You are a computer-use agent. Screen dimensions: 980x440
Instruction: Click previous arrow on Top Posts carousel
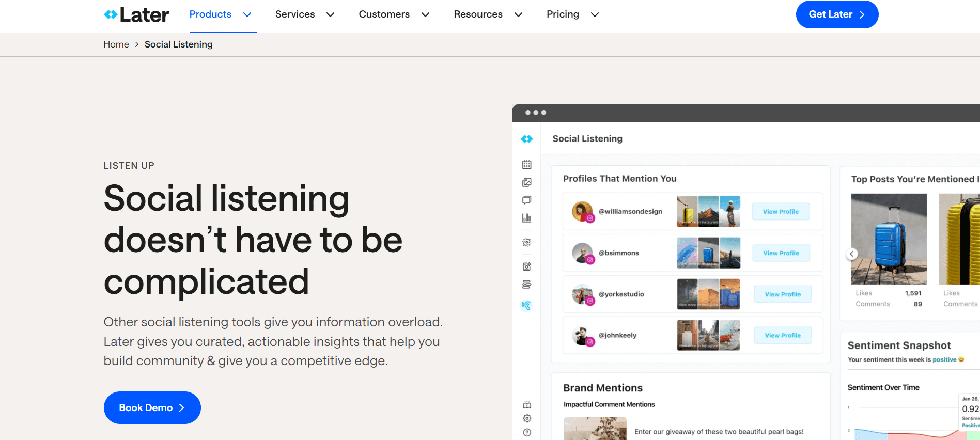(x=852, y=254)
